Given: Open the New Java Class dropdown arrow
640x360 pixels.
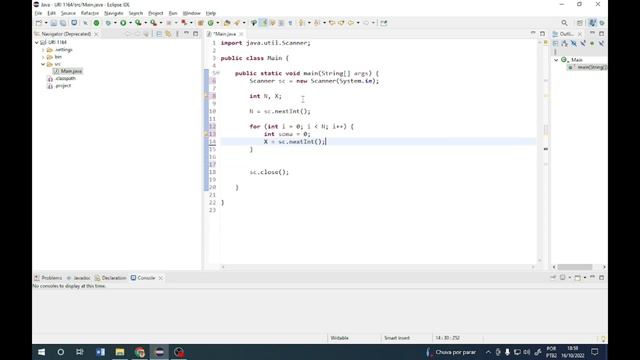Looking at the screenshot, I should pyautogui.click(x=218, y=23).
